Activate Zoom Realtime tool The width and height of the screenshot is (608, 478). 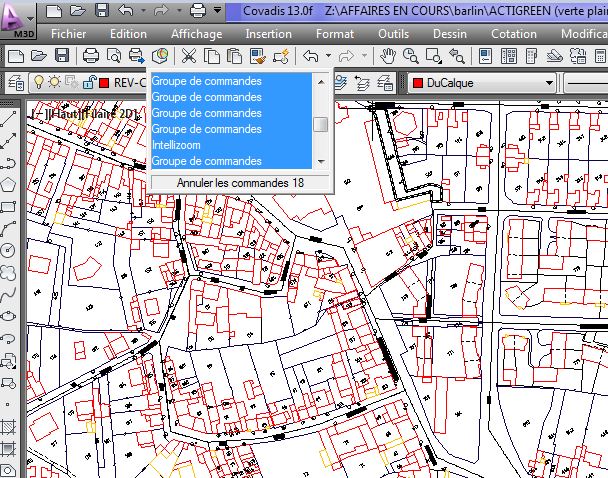pos(410,56)
